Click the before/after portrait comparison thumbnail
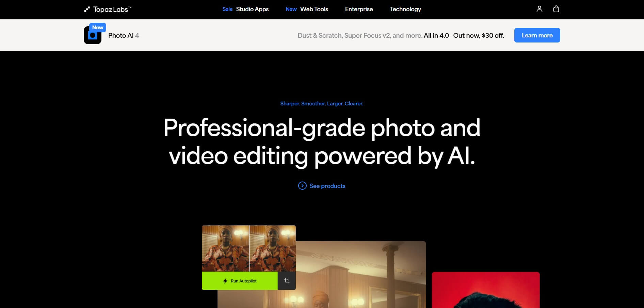This screenshot has height=308, width=644. 249,249
